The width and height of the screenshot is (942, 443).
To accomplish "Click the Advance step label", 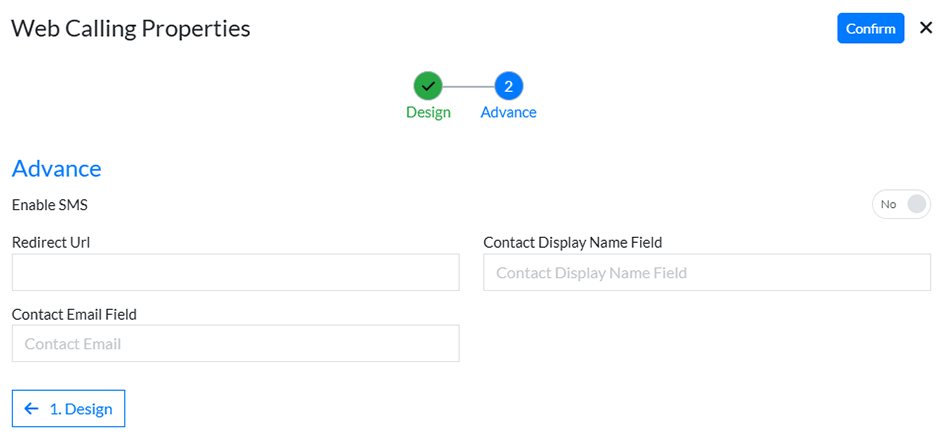I will (x=508, y=112).
